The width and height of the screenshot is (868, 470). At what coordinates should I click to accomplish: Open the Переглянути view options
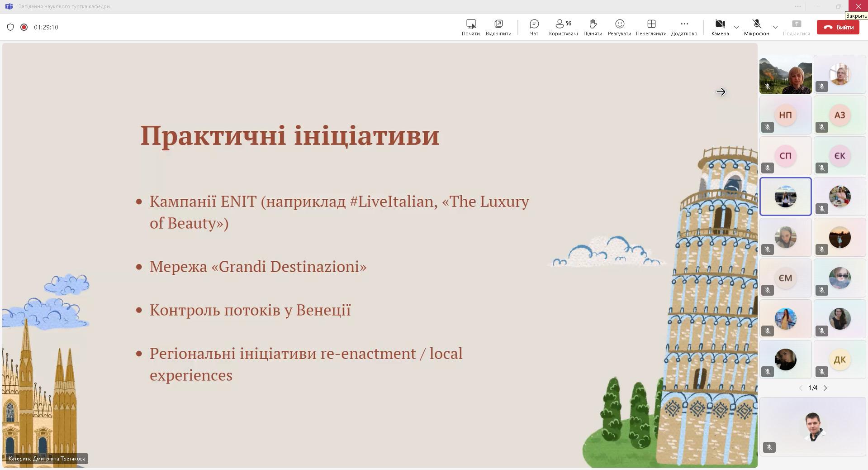[651, 27]
